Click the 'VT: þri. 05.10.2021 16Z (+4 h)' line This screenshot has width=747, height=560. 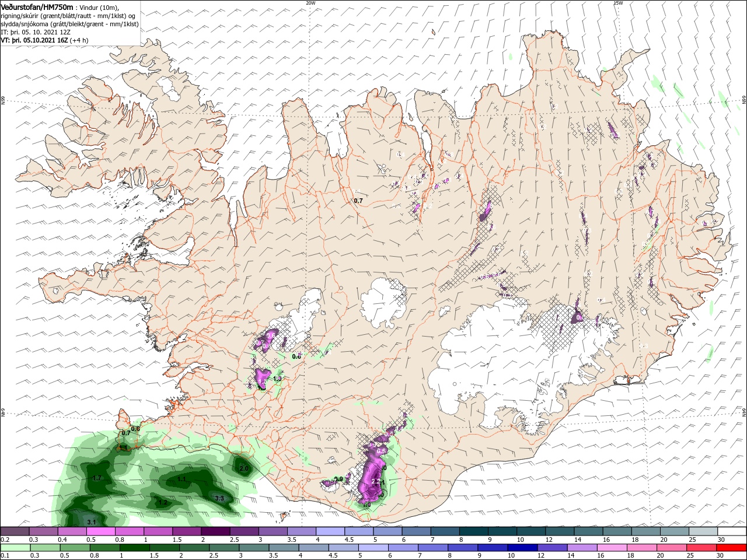(x=45, y=40)
